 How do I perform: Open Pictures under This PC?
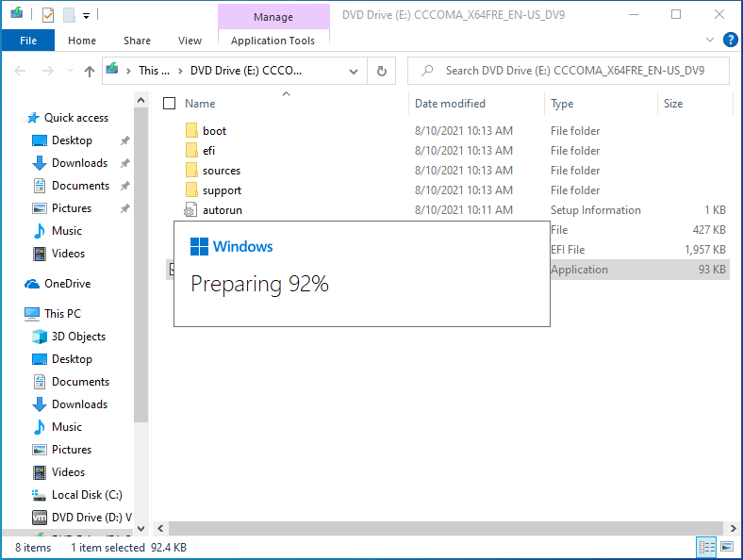72,450
